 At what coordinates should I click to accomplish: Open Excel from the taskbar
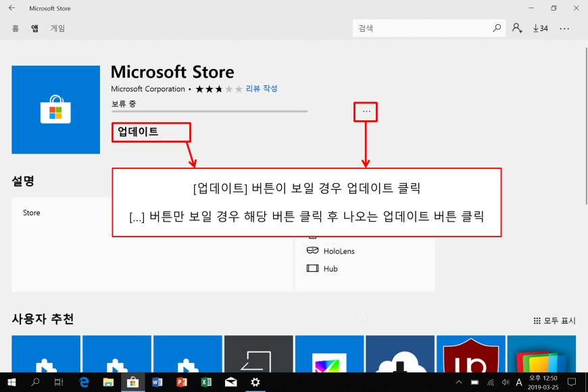[206, 383]
